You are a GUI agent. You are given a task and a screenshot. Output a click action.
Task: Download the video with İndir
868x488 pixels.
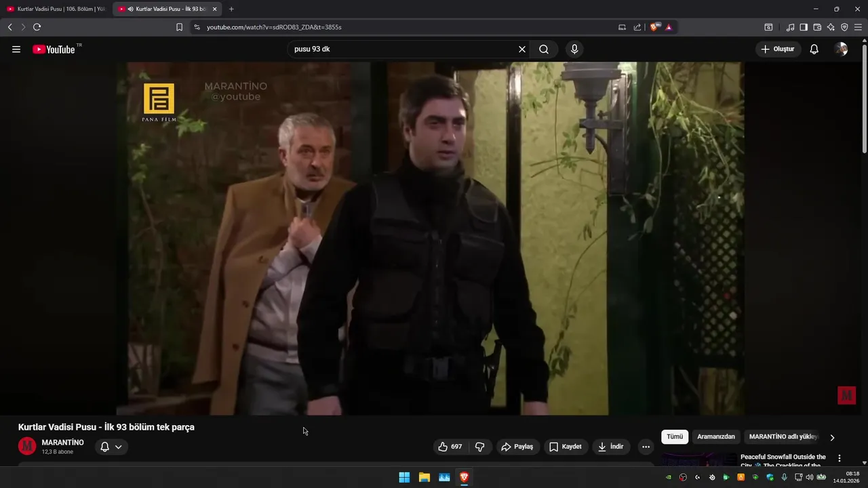click(611, 447)
